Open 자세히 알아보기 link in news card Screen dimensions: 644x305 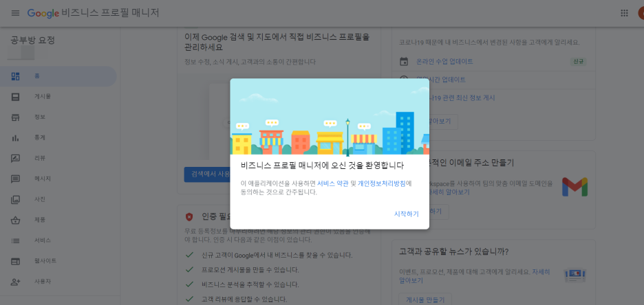point(474,276)
